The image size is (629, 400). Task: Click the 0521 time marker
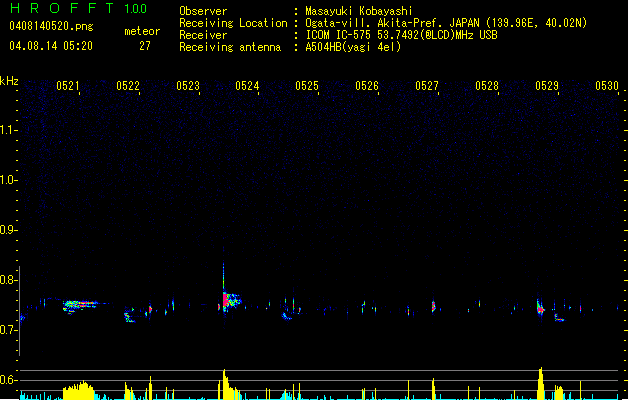pyautogui.click(x=67, y=85)
